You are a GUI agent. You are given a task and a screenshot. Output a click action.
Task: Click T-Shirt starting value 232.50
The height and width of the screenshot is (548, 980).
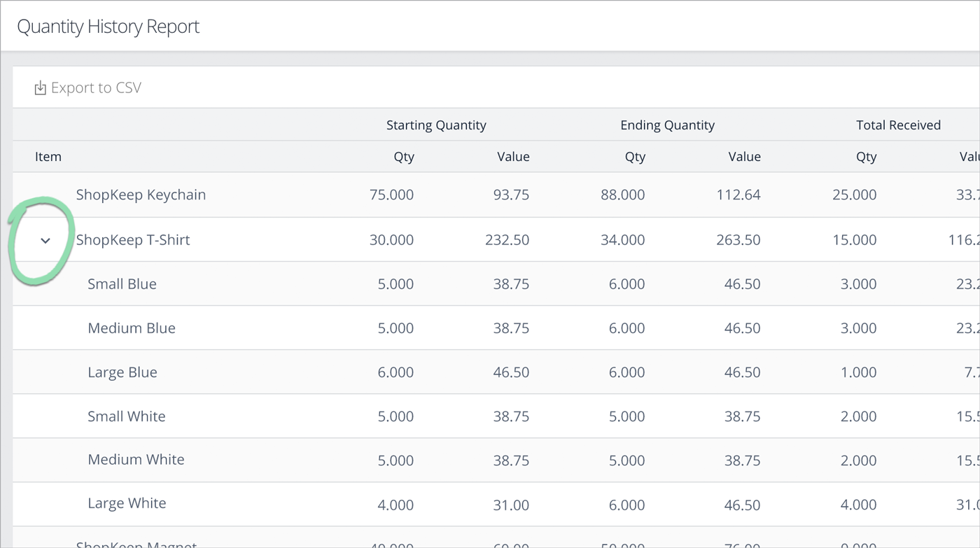point(507,240)
